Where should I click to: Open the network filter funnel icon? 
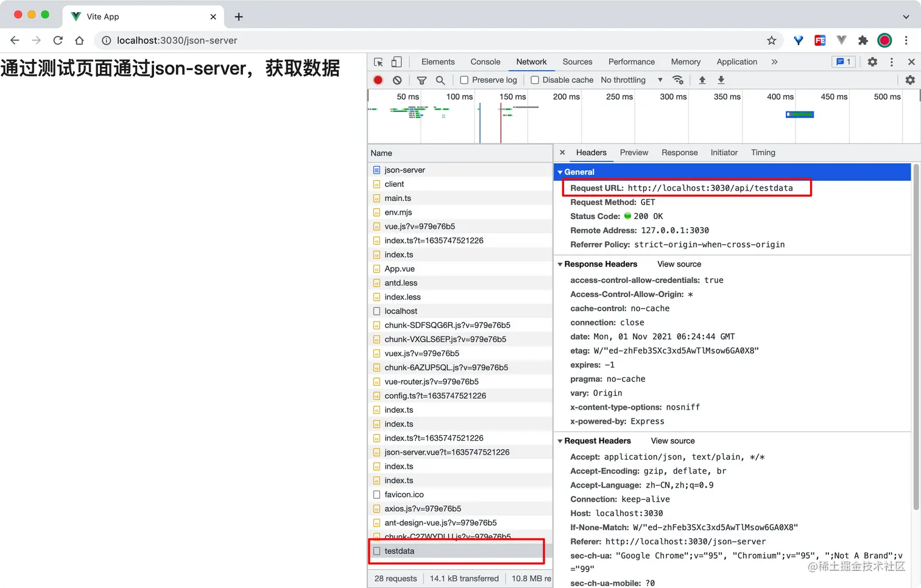click(422, 80)
